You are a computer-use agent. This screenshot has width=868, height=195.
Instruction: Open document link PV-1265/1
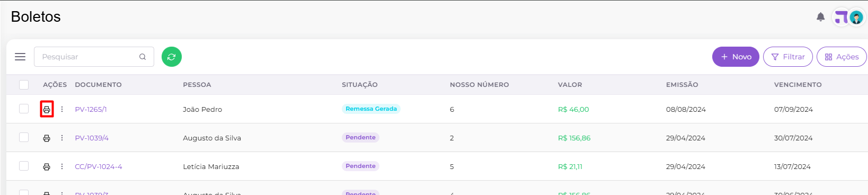click(91, 109)
